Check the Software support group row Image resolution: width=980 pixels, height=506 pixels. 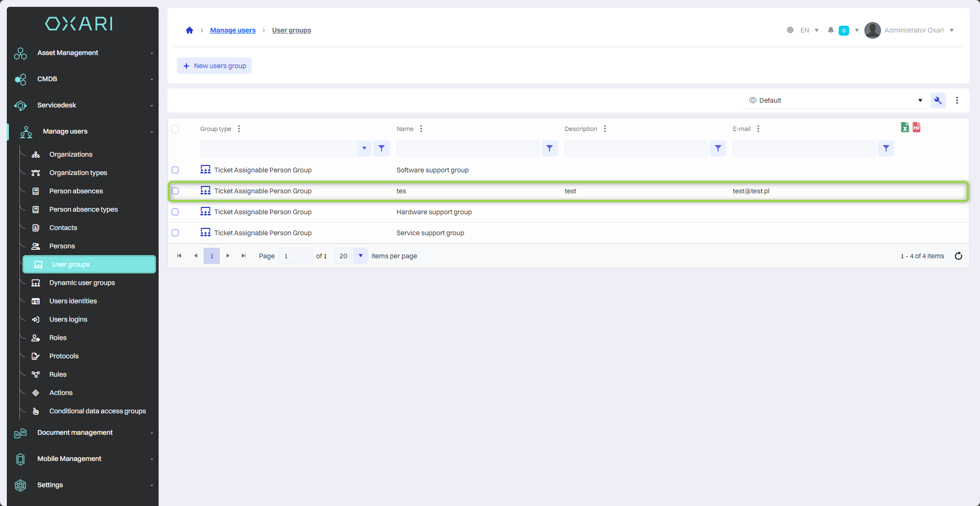coord(175,170)
